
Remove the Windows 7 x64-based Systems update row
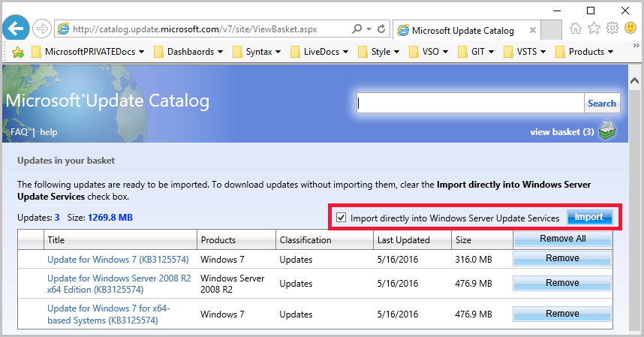(x=562, y=314)
